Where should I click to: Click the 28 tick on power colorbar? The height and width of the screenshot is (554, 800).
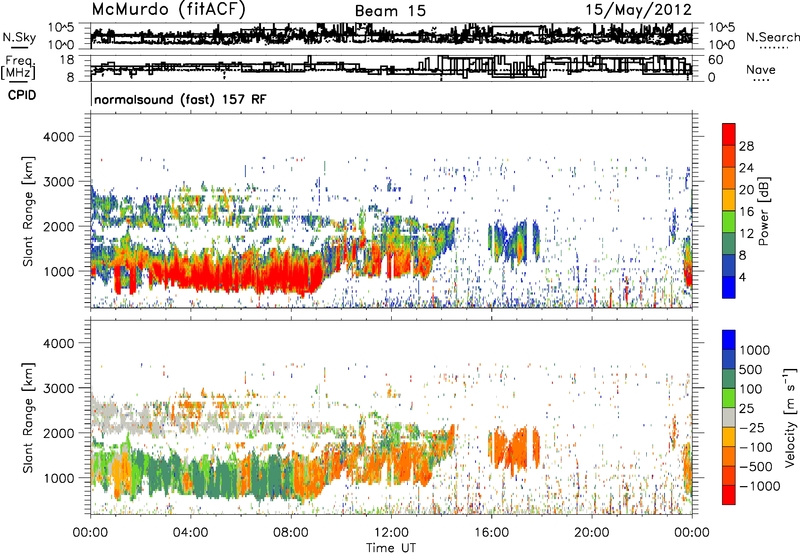click(x=746, y=146)
